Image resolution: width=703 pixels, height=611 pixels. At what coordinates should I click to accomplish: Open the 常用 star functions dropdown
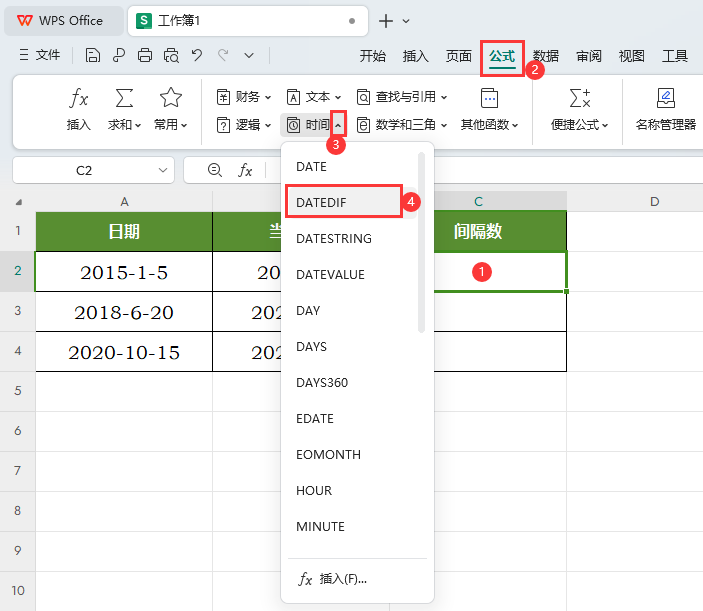coord(171,110)
